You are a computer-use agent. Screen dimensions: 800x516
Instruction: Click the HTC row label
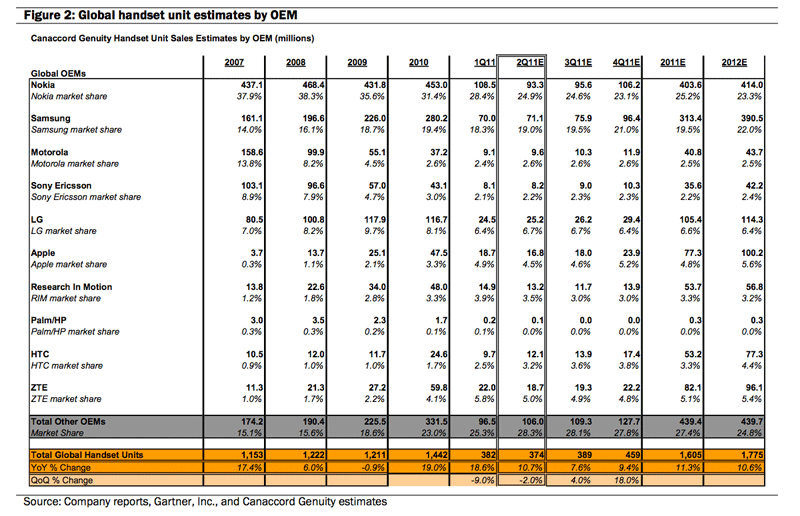(40, 354)
